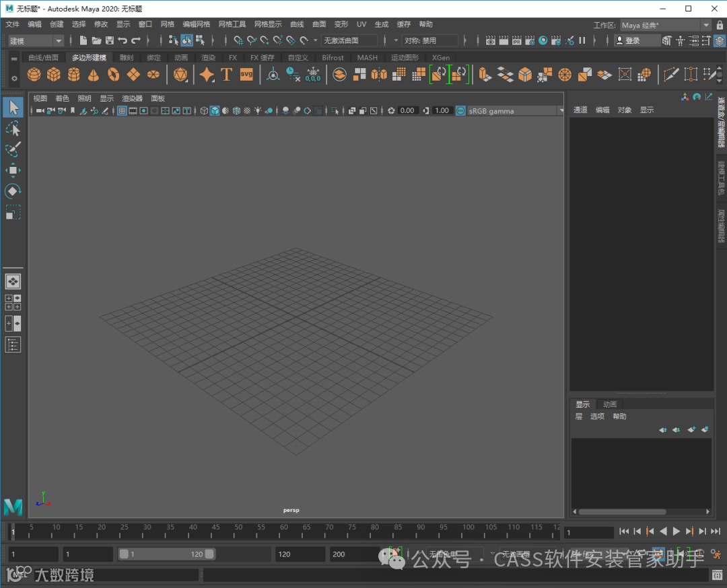Screen dimensions: 727x588
Task: Activate the Lasso select tool
Action: (13, 128)
